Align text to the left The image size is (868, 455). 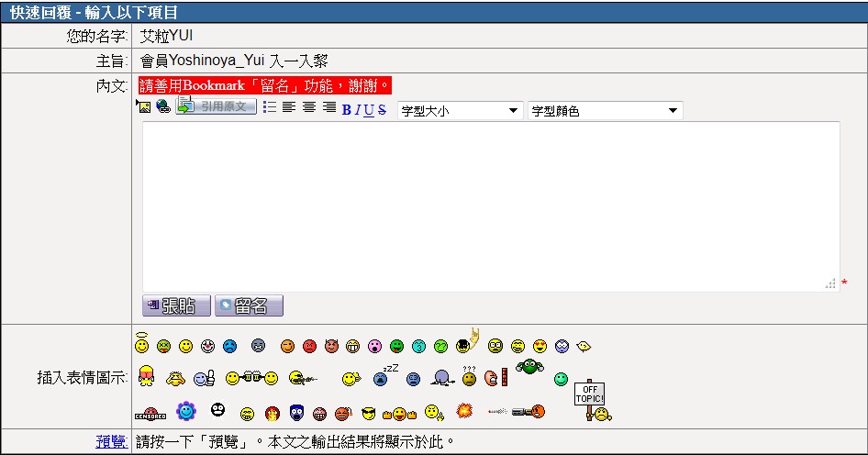[289, 108]
